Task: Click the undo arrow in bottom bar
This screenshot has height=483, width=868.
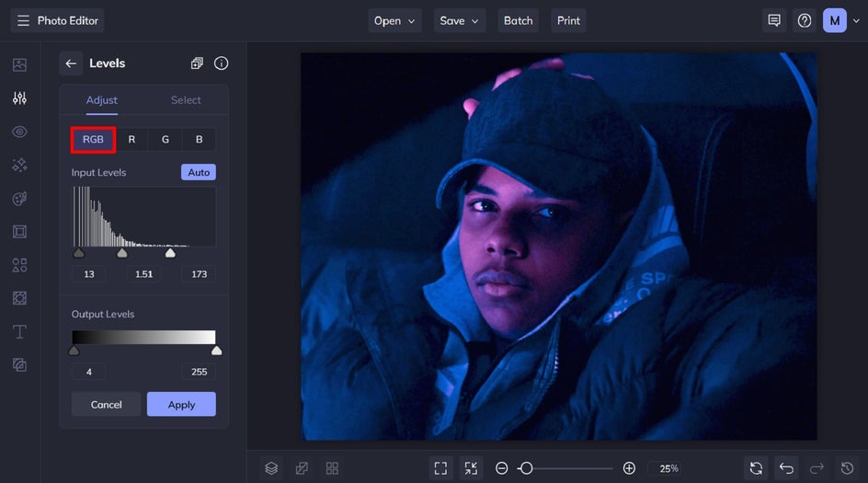Action: coord(786,468)
